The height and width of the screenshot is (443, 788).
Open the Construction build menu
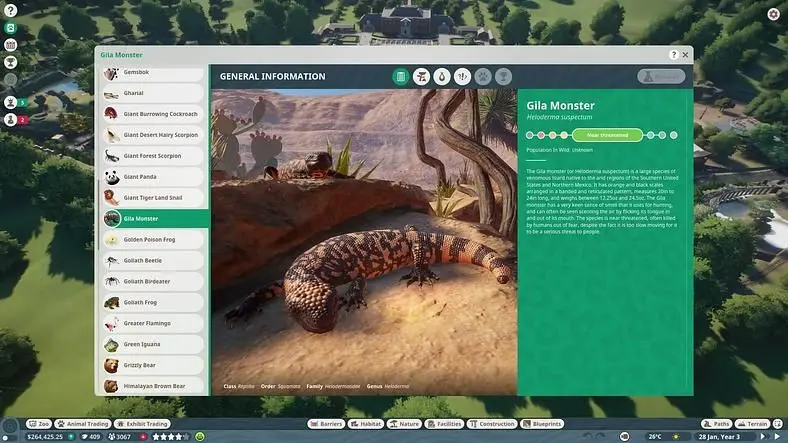click(491, 424)
